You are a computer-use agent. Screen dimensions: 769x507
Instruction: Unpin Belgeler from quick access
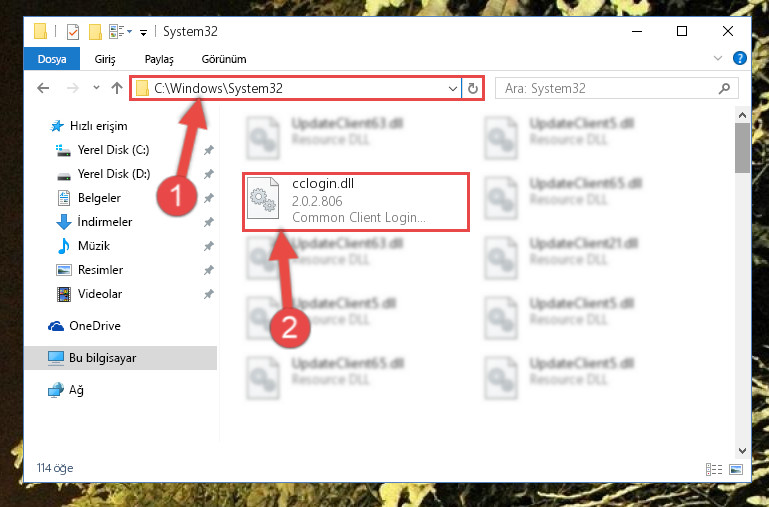coord(208,198)
